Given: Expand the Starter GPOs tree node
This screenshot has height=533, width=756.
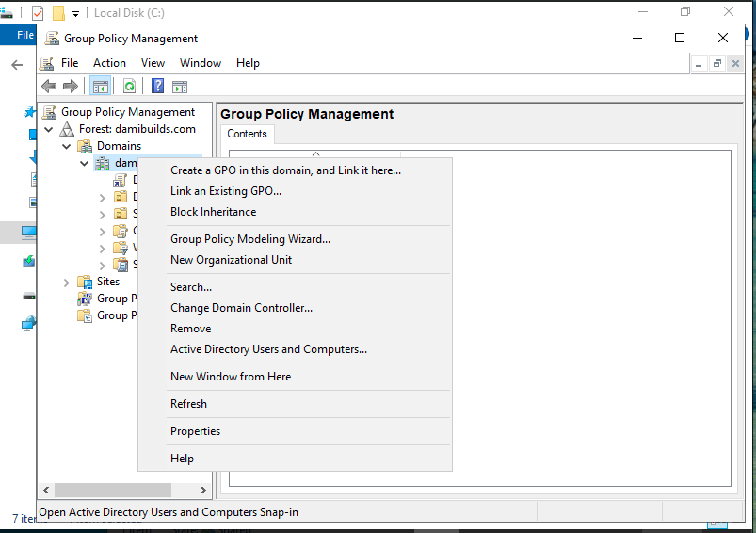Looking at the screenshot, I should tap(103, 266).
